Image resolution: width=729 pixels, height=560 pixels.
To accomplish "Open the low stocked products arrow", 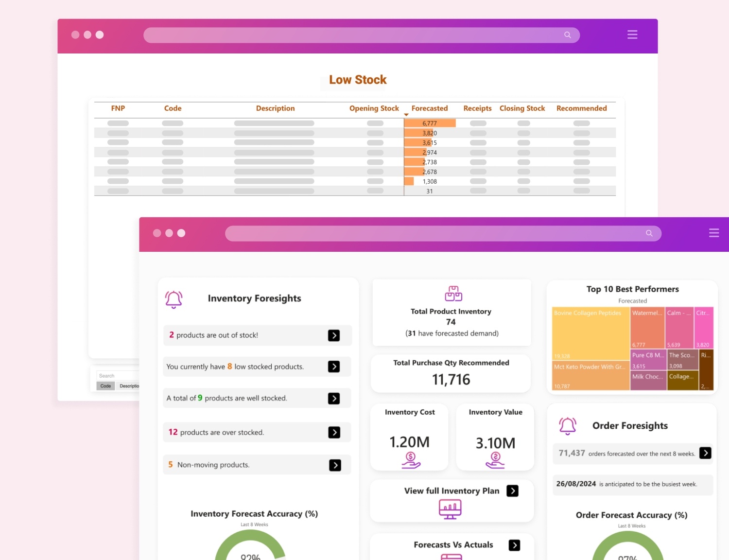I will coord(334,367).
